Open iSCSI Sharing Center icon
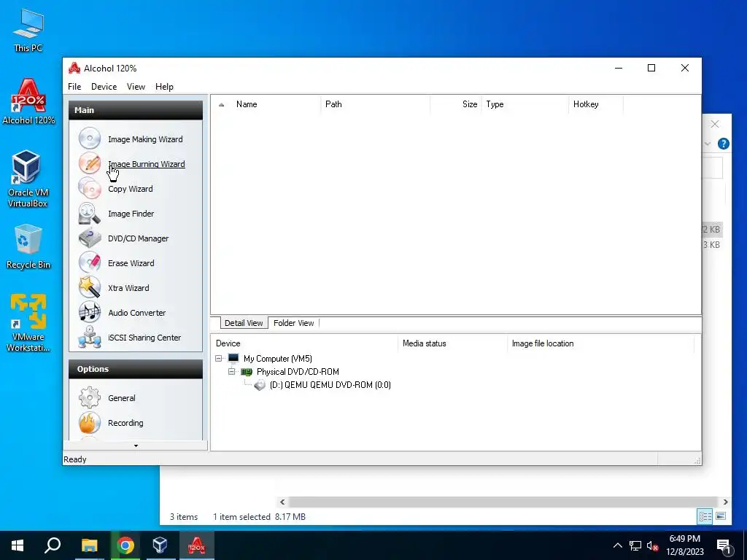This screenshot has height=560, width=747. (90, 337)
